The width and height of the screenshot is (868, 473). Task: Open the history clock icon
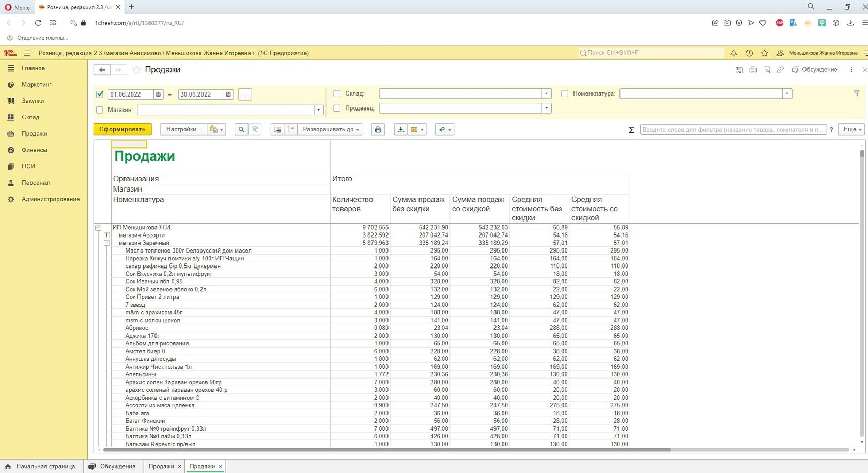coord(749,53)
